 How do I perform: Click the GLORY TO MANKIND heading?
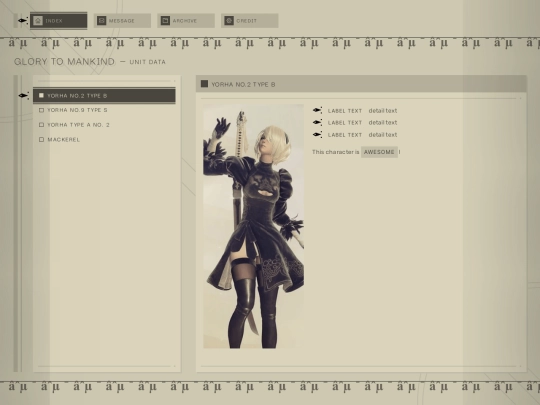click(64, 62)
